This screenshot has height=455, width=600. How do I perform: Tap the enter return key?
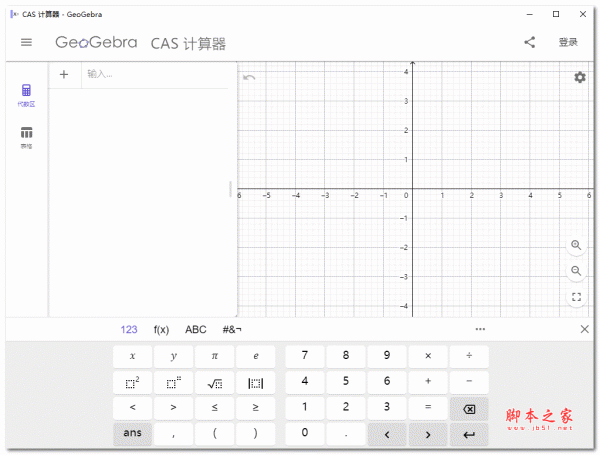469,434
